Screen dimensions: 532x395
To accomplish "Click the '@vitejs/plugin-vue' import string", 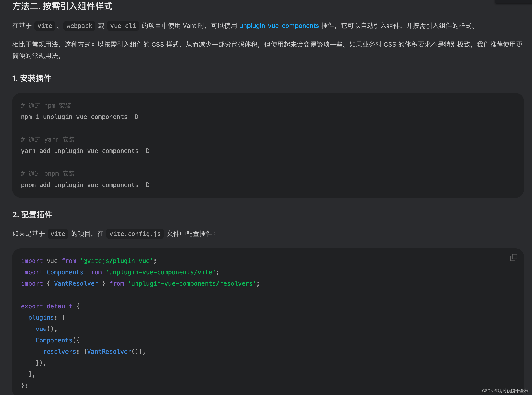I will point(117,261).
